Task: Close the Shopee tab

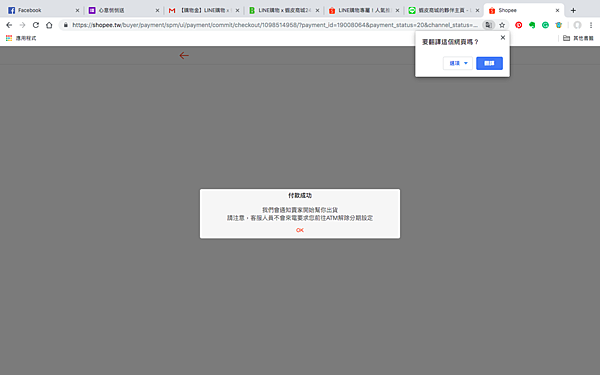Action: 557,11
